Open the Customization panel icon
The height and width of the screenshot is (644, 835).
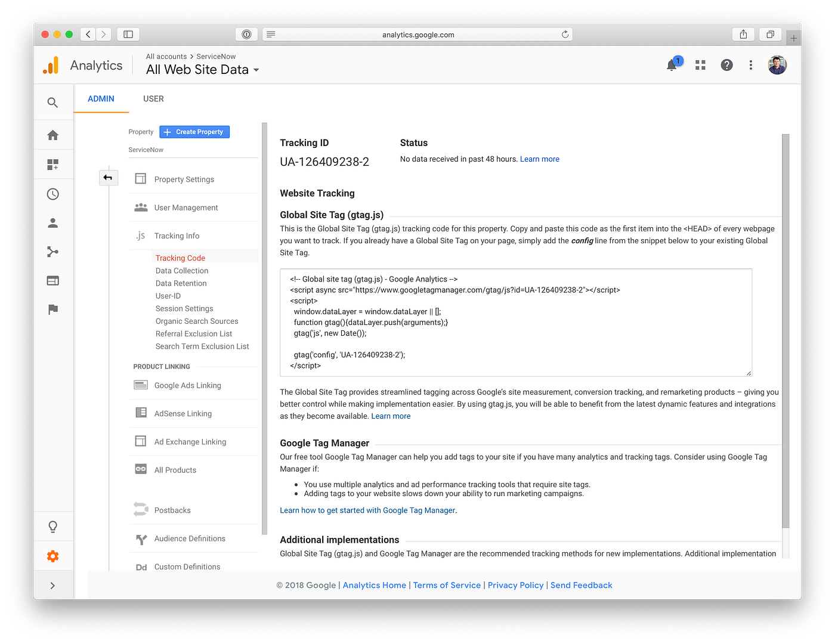point(53,164)
